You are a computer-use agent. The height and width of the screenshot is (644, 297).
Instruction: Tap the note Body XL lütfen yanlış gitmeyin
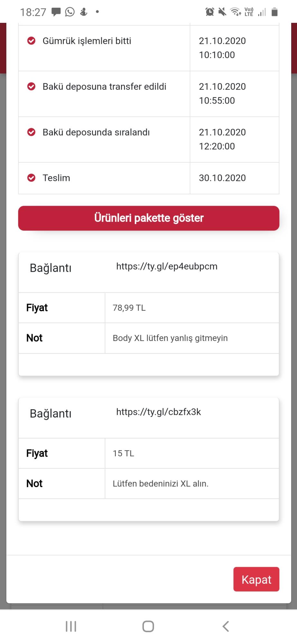[170, 338]
